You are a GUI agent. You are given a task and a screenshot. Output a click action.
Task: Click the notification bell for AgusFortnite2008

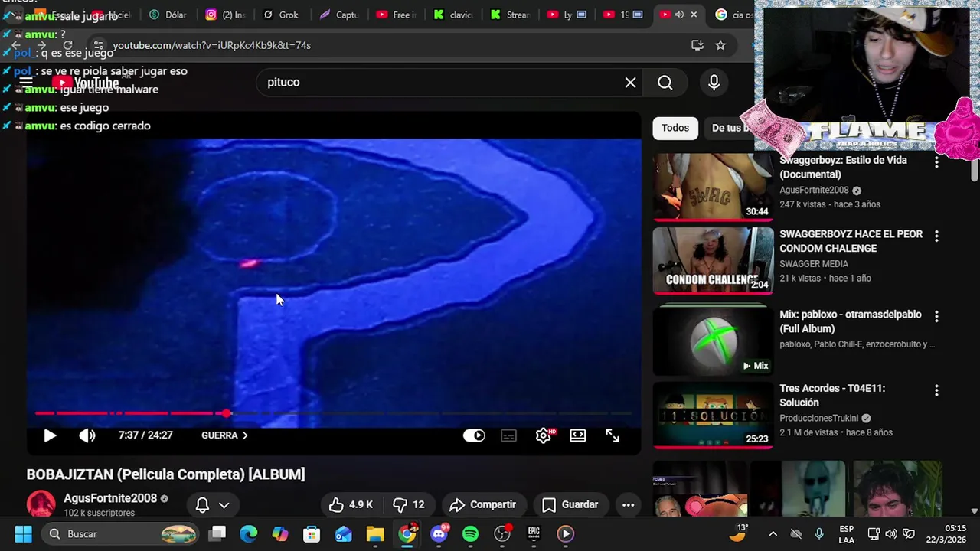(x=202, y=505)
